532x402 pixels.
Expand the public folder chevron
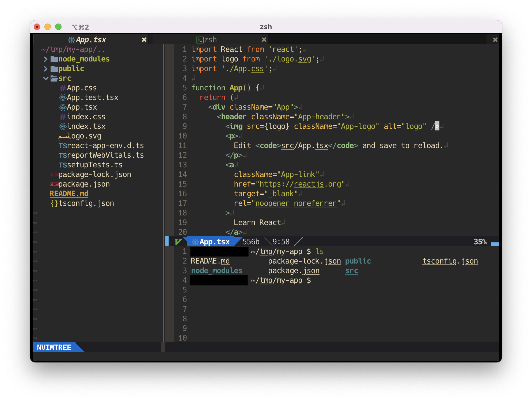pos(46,69)
